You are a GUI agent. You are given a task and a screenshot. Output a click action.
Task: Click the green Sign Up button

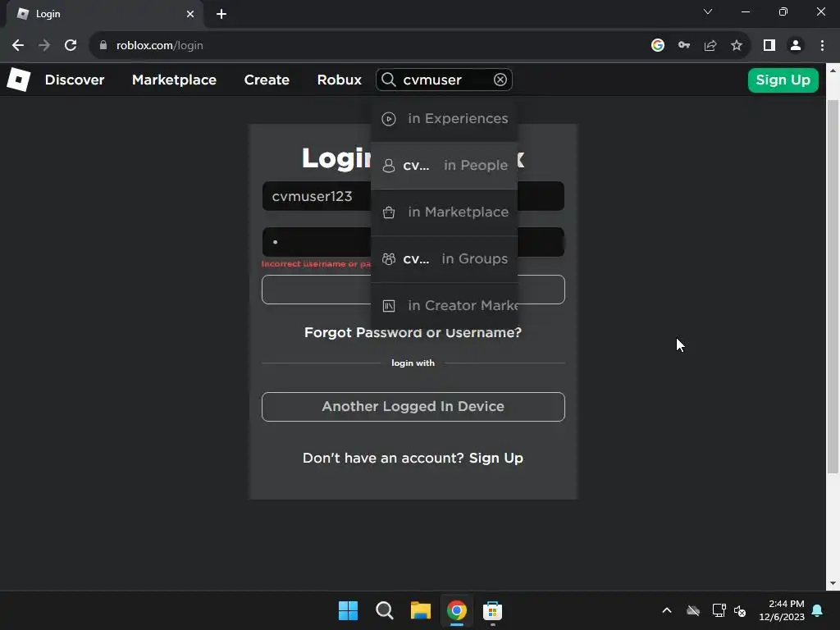tap(783, 80)
